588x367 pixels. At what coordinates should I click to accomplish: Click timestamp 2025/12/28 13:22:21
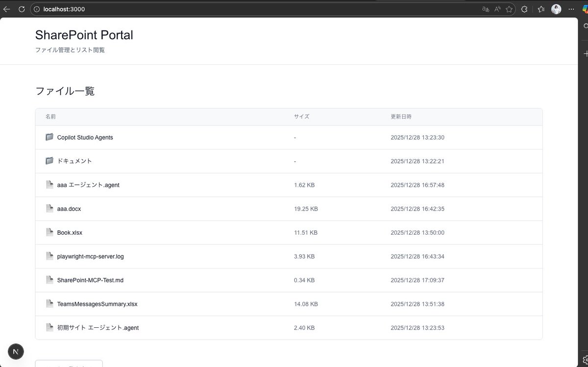[417, 161]
